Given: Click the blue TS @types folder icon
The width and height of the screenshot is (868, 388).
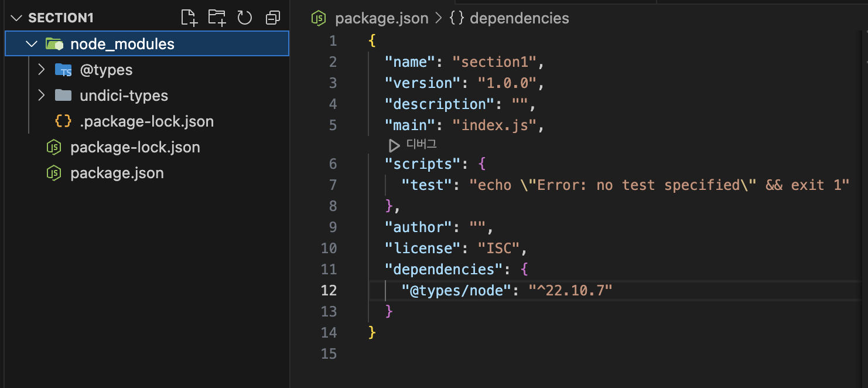Looking at the screenshot, I should click(63, 70).
